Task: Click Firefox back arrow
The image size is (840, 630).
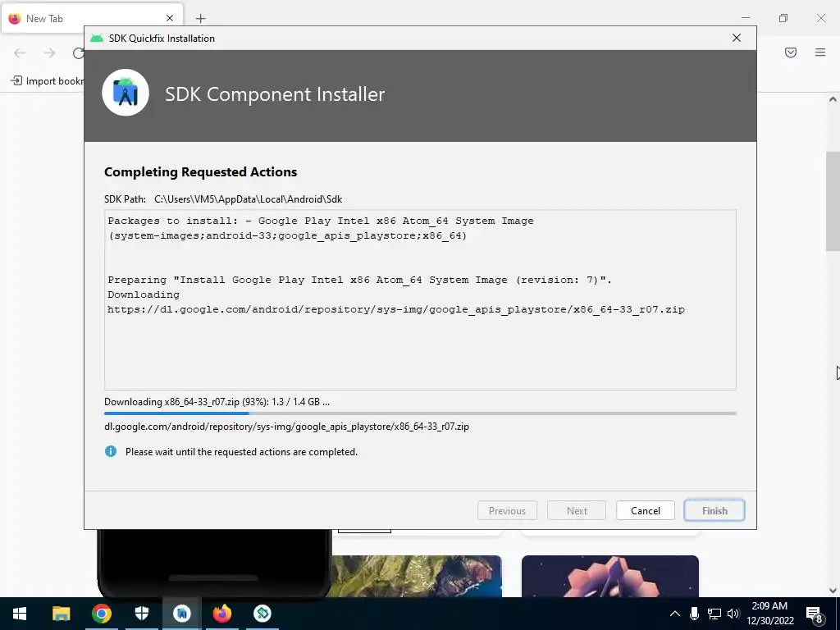Action: coord(20,52)
